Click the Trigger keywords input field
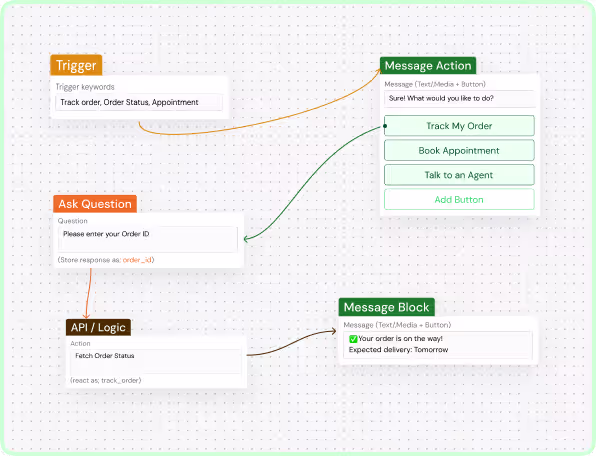 139,102
